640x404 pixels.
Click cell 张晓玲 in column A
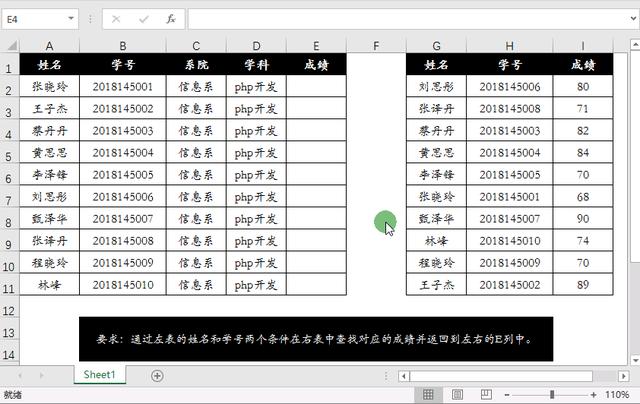click(x=49, y=87)
